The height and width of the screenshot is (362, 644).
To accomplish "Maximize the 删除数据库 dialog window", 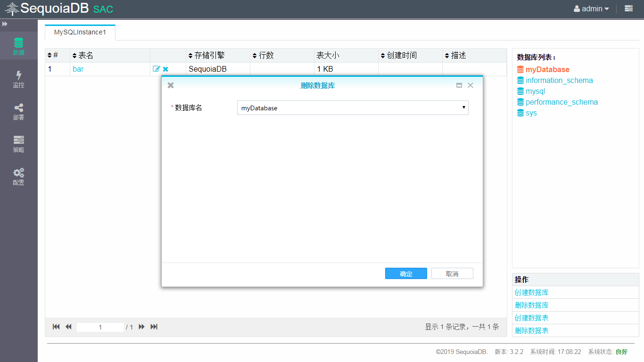I will (x=459, y=85).
